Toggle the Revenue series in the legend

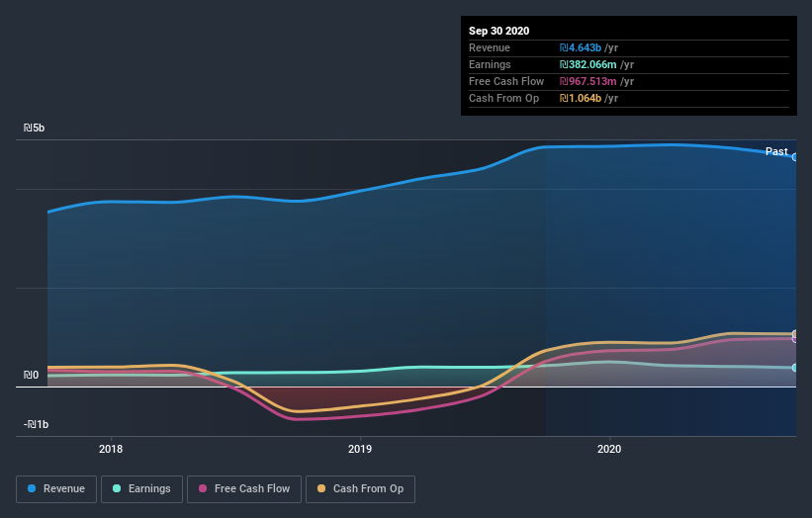tap(56, 489)
